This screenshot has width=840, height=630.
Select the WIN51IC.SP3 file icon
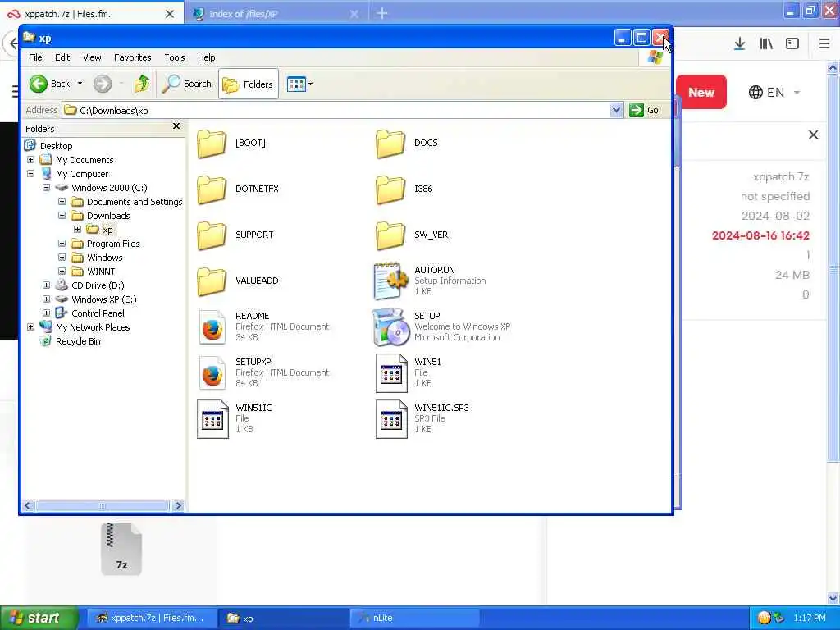391,419
